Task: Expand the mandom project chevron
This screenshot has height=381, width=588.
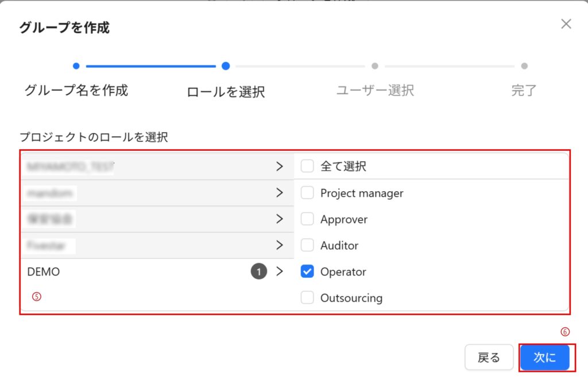Action: click(x=280, y=193)
